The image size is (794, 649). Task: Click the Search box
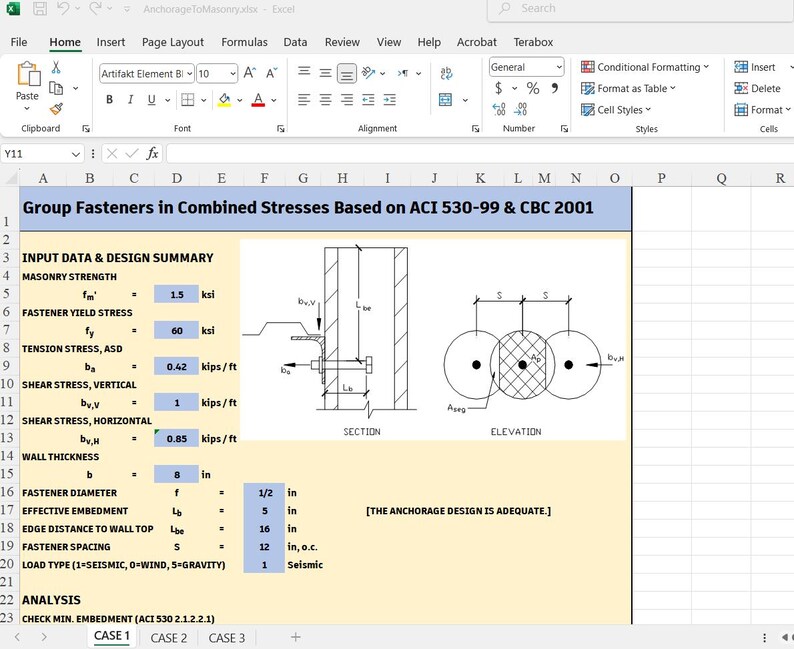(641, 9)
